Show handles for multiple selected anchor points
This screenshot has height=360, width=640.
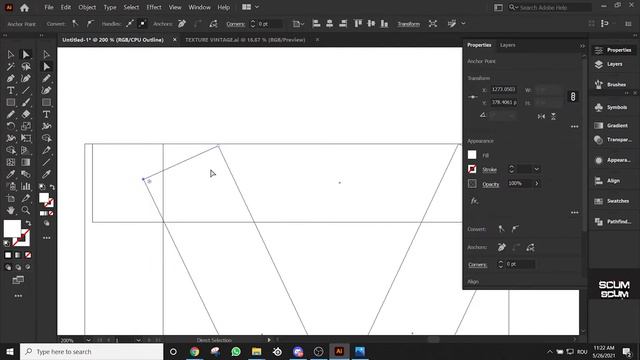tap(130, 24)
